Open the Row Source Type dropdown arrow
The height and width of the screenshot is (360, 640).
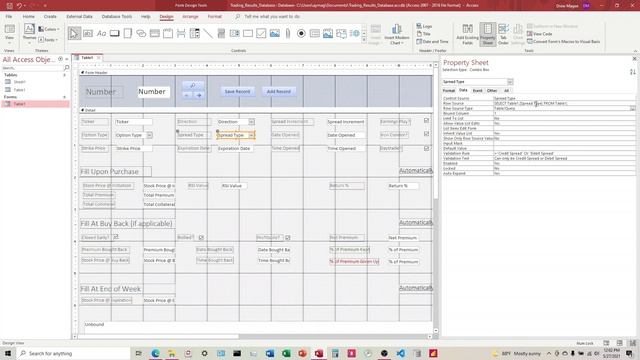coord(632,109)
